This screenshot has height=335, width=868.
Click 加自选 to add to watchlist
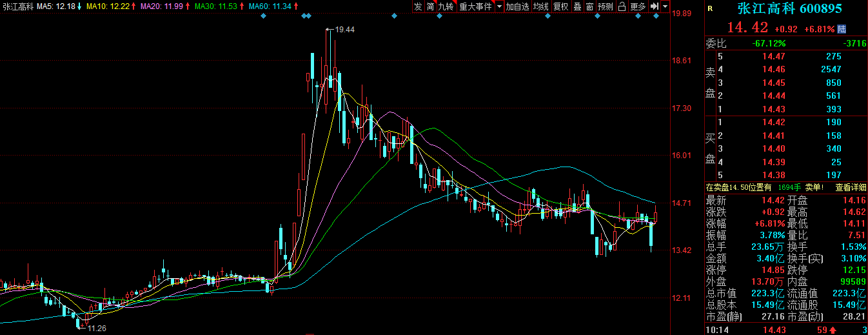pyautogui.click(x=517, y=6)
